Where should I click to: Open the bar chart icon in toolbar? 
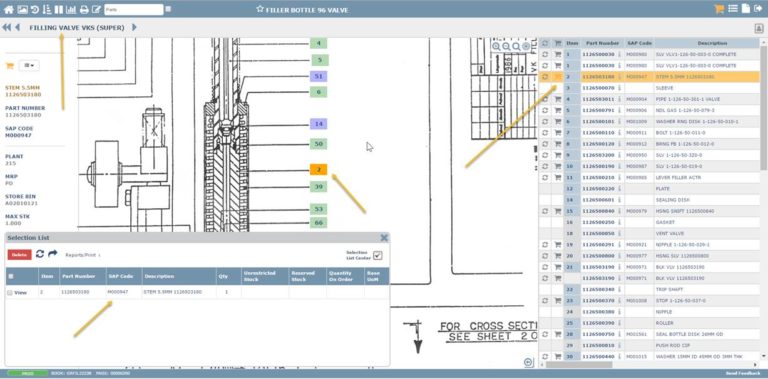(x=71, y=9)
